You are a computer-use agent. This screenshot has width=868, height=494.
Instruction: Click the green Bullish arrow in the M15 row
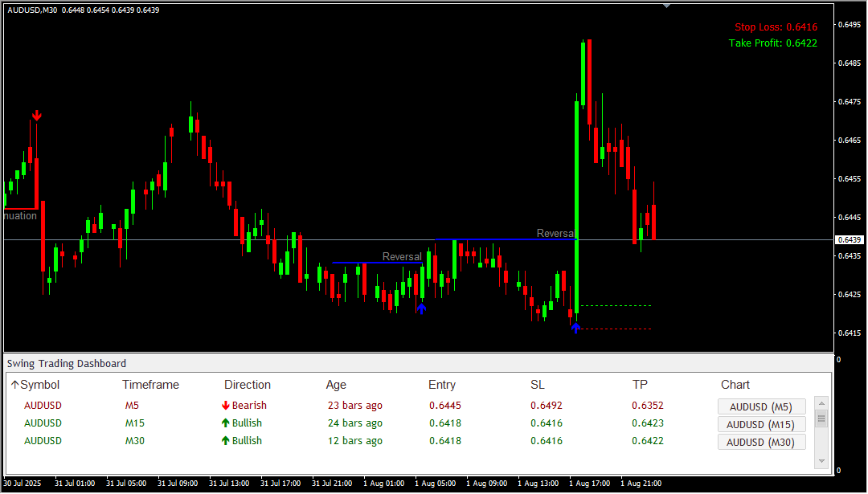coord(226,423)
